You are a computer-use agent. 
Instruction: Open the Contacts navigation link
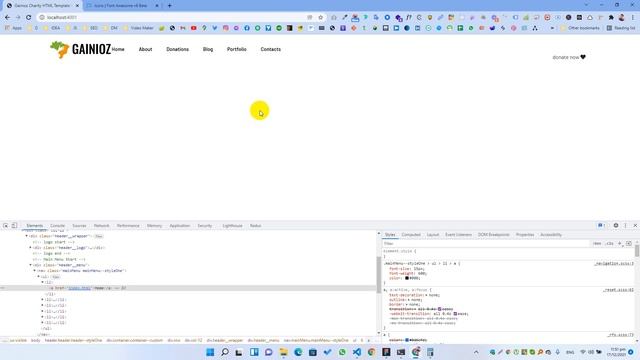coord(271,49)
